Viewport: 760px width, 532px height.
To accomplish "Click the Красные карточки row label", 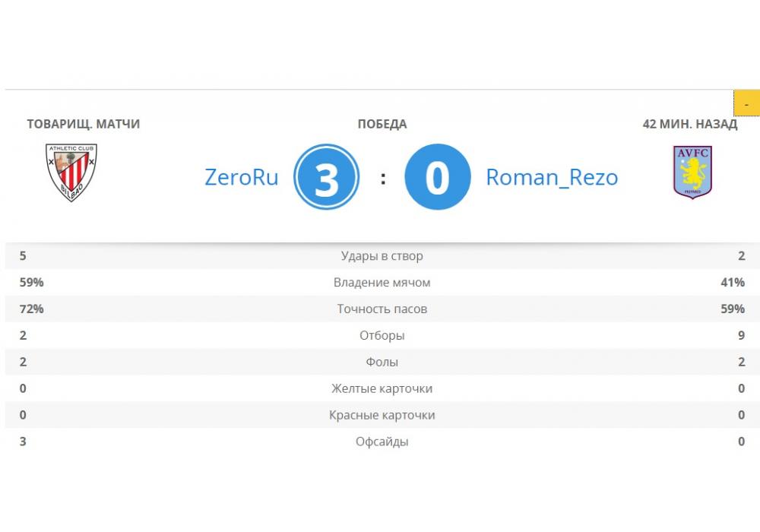I will 382,415.
